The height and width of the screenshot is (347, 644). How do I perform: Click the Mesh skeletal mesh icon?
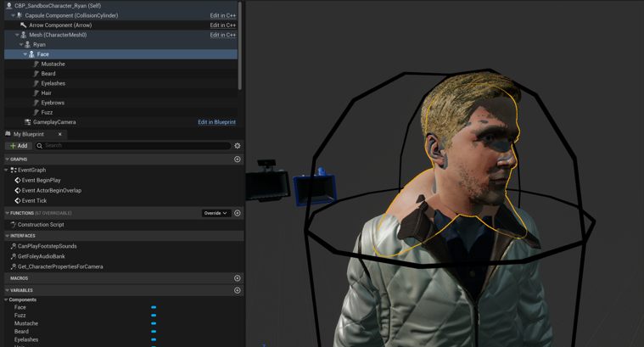click(x=24, y=35)
